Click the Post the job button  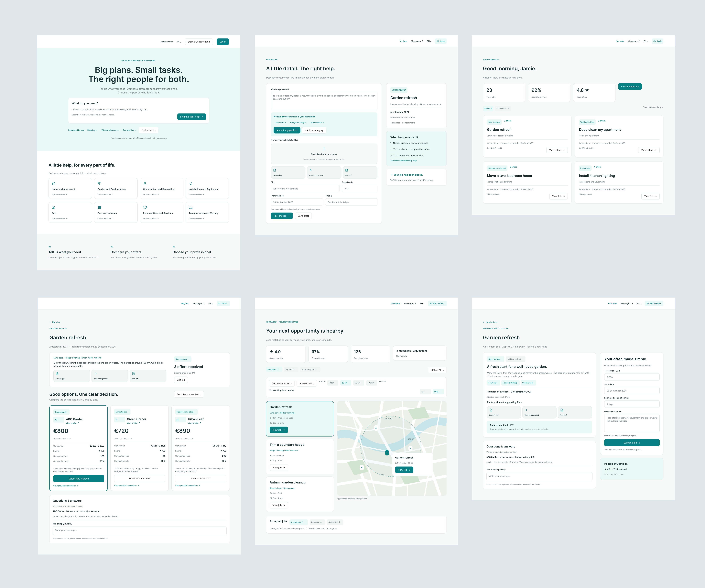(x=282, y=216)
